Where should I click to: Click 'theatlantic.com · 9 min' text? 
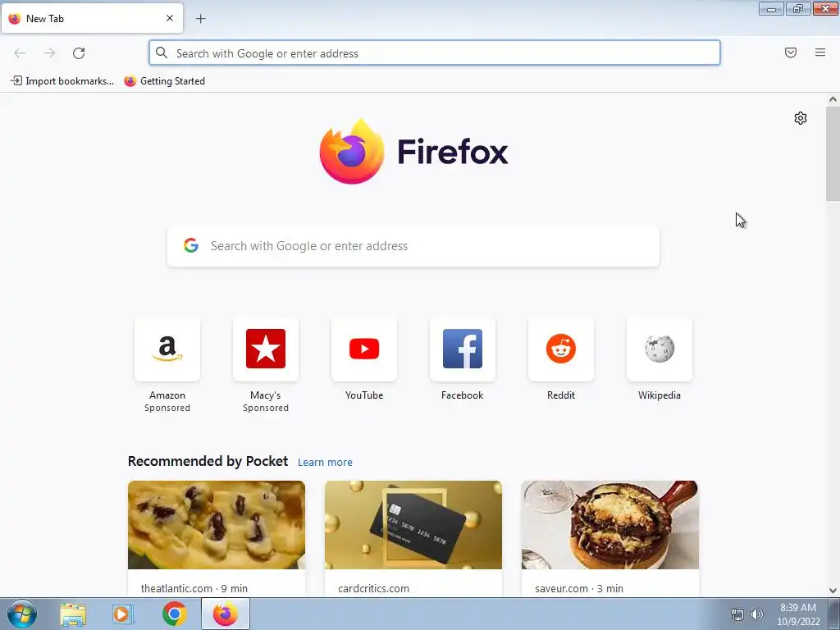click(194, 588)
